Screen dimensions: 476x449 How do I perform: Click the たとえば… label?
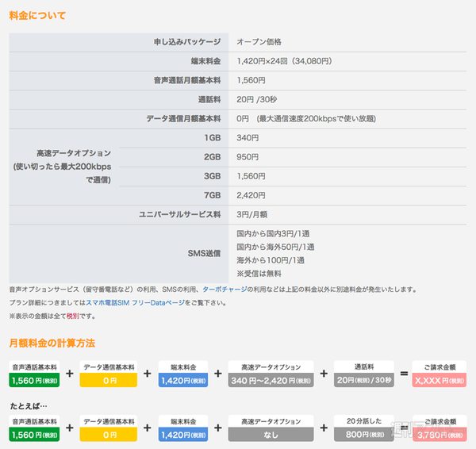coord(29,406)
